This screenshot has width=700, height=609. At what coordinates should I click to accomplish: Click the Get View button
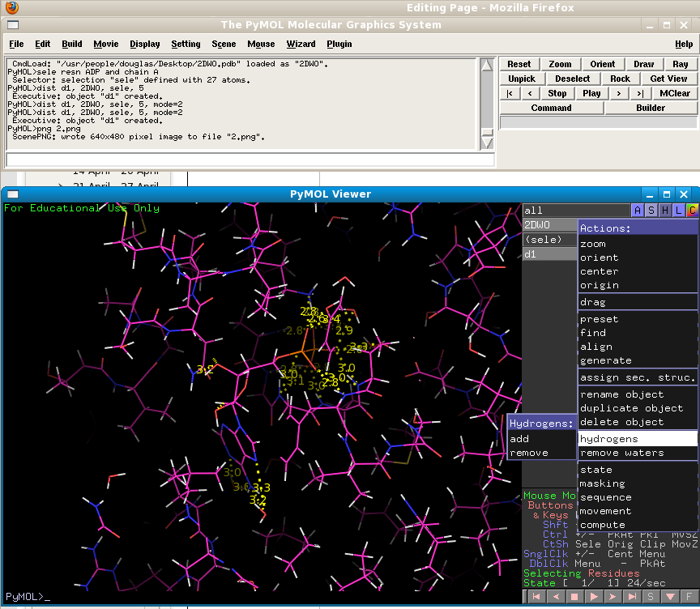[x=668, y=78]
